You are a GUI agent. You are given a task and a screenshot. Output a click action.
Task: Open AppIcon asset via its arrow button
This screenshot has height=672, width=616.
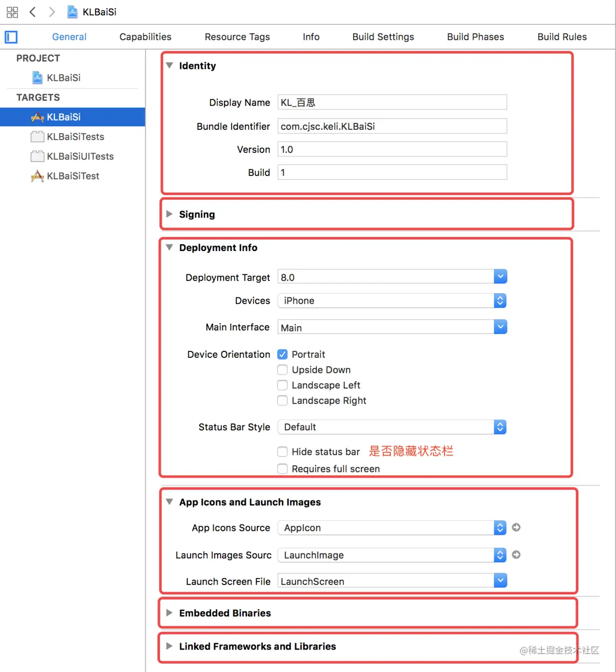pyautogui.click(x=516, y=527)
